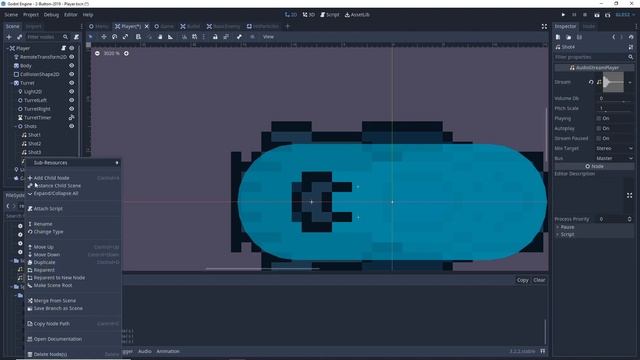Hide the CollisionShape2D node
640x360 pixels.
[71, 74]
